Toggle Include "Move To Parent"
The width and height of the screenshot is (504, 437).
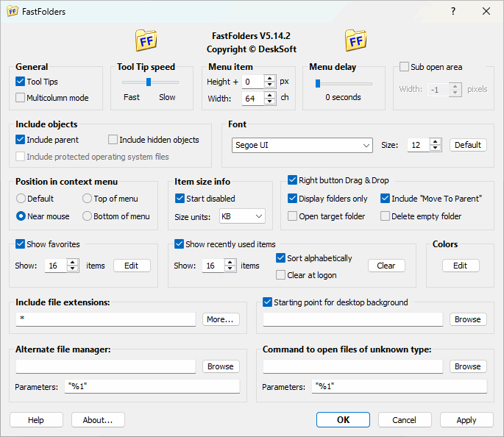[385, 198]
